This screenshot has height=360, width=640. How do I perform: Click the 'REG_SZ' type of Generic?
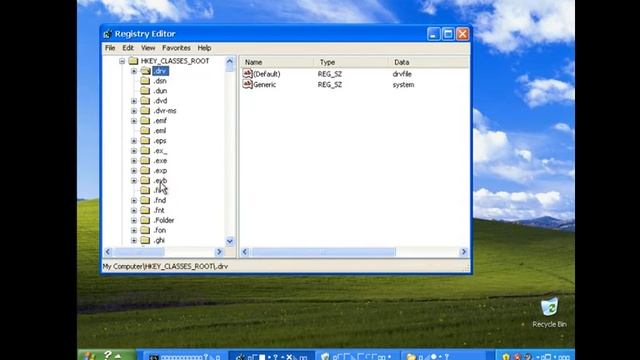[330, 84]
